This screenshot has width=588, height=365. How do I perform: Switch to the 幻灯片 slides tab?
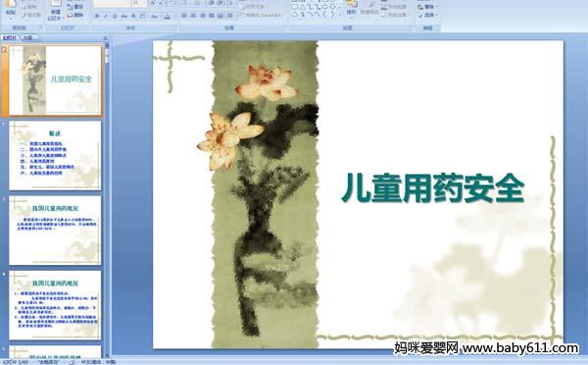(x=9, y=37)
